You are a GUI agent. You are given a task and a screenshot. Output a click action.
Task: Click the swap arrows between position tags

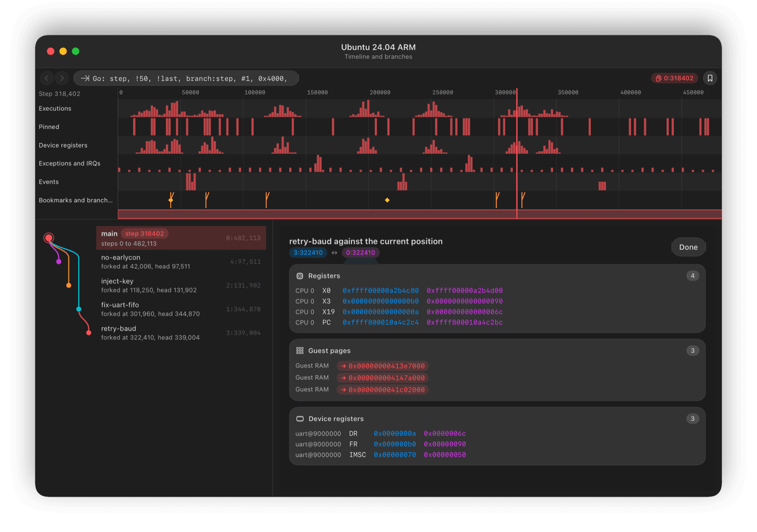pyautogui.click(x=334, y=253)
